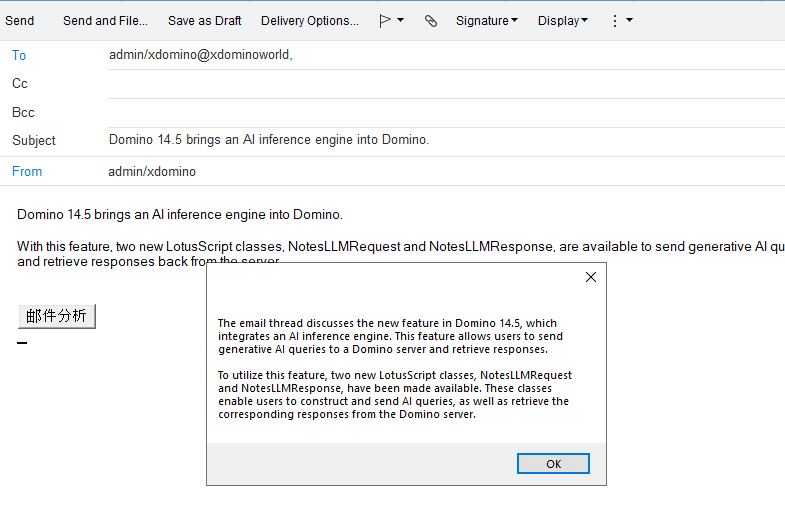Click the Subject text field

point(446,140)
